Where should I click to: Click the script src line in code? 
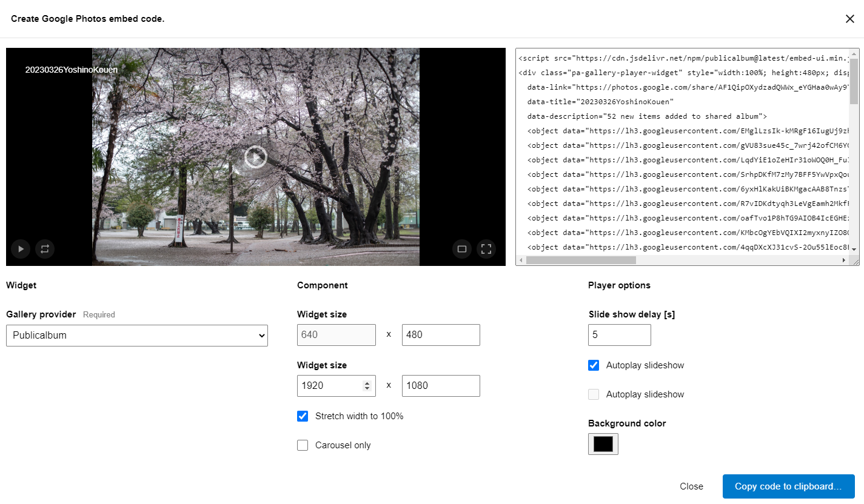coord(683,58)
